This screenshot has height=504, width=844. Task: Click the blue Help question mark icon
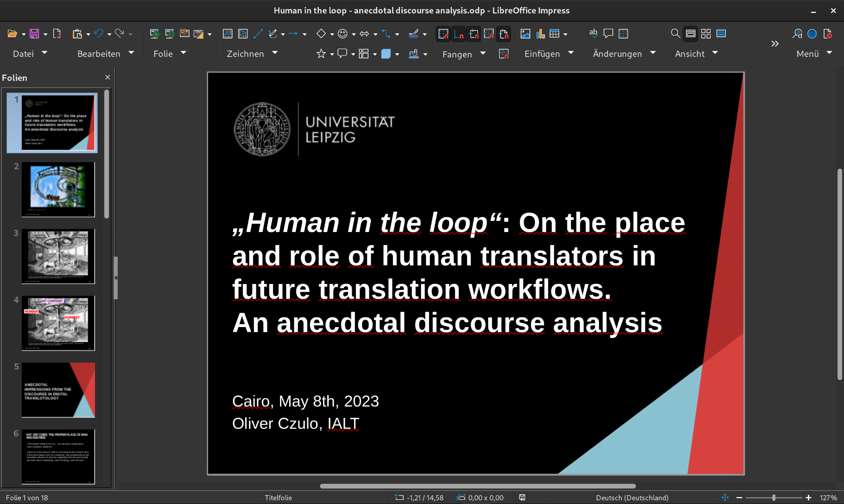click(812, 34)
